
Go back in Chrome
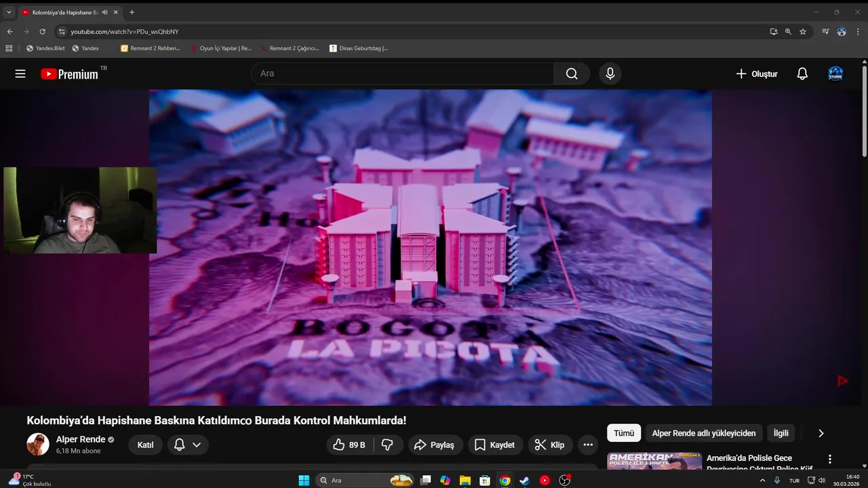click(9, 31)
